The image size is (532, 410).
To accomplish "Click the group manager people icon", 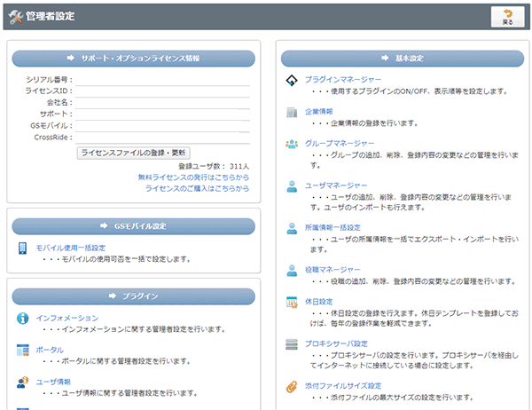I will click(x=292, y=145).
